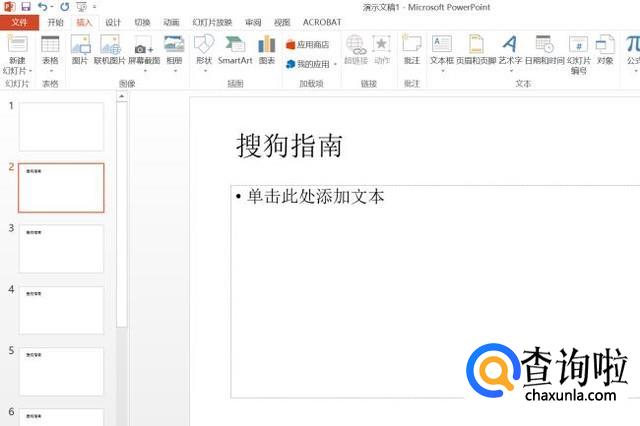
Task: Open the 设计 Design tab
Action: [x=113, y=22]
